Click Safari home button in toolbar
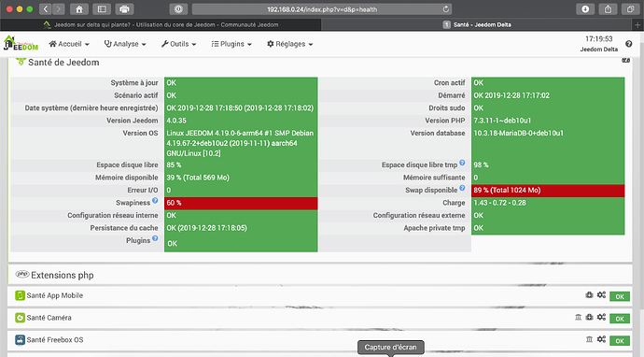This screenshot has height=357, width=644. click(79, 9)
